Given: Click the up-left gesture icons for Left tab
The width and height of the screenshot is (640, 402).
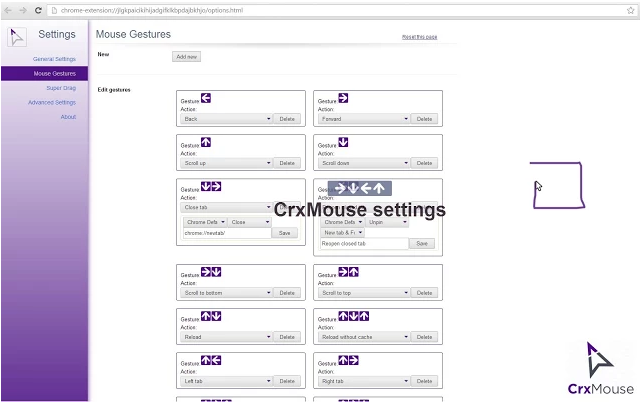Looking at the screenshot, I should click(x=211, y=360).
